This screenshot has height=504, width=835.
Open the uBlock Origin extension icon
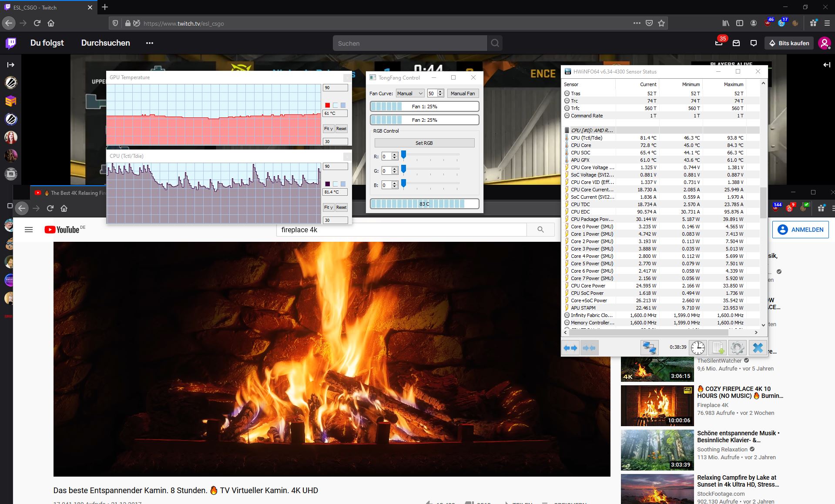pyautogui.click(x=768, y=23)
